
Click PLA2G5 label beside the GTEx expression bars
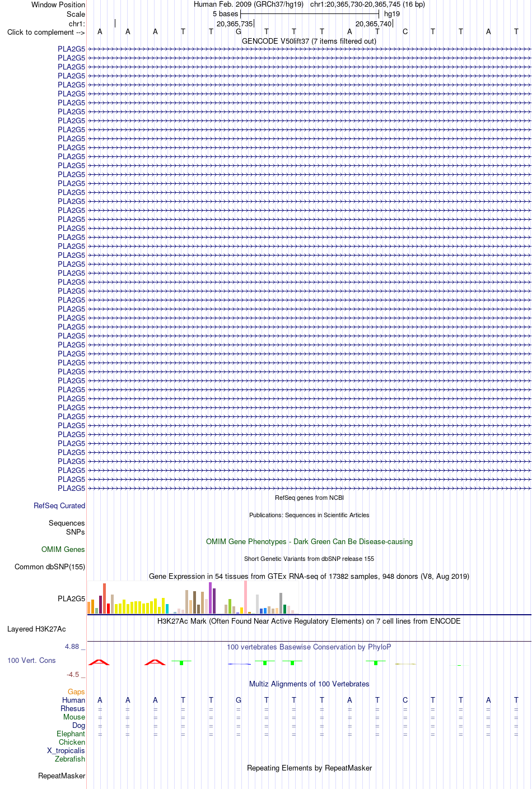click(x=72, y=598)
